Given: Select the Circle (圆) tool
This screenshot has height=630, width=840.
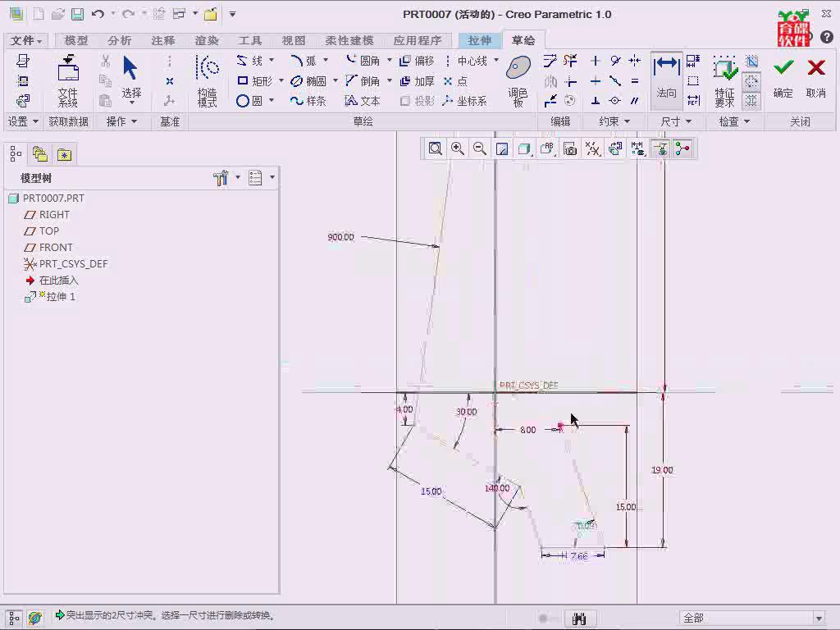Looking at the screenshot, I should pyautogui.click(x=249, y=101).
